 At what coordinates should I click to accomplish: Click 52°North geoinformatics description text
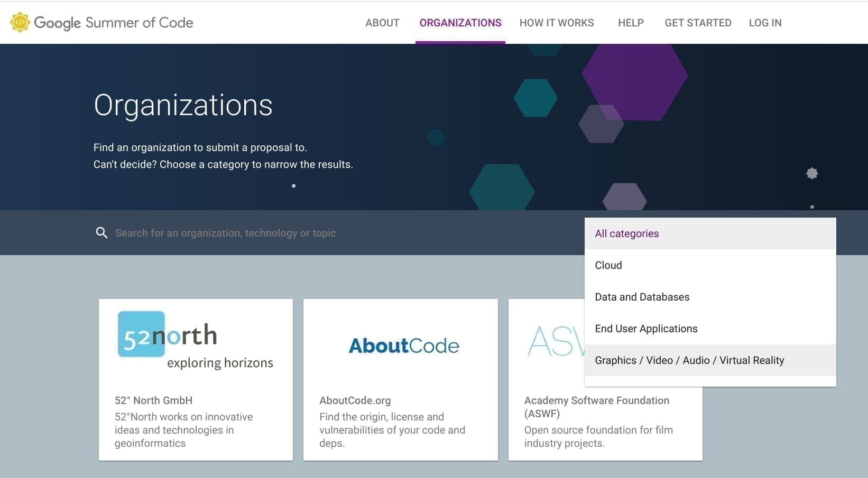point(183,430)
